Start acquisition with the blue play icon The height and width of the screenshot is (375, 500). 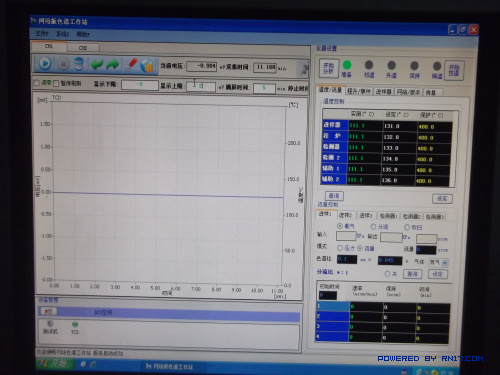45,63
